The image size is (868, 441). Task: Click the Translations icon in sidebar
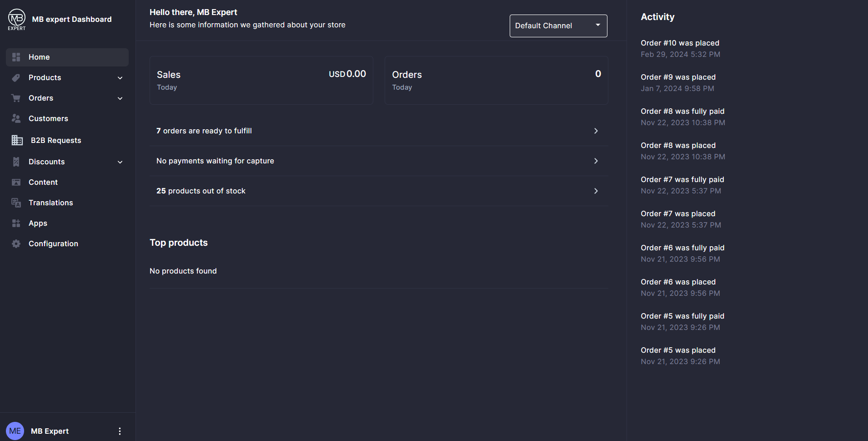point(16,203)
